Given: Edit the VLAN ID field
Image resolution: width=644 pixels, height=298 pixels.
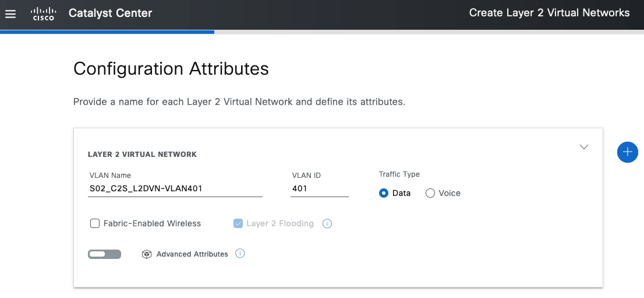Looking at the screenshot, I should [x=320, y=189].
